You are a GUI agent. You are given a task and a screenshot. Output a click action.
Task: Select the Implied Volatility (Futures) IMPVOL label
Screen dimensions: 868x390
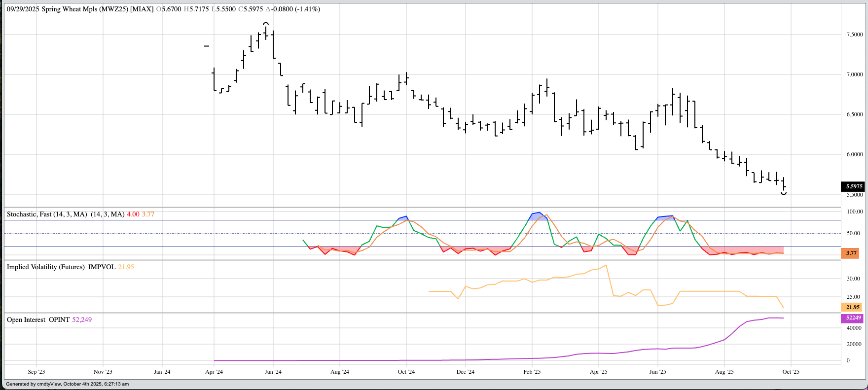point(61,267)
